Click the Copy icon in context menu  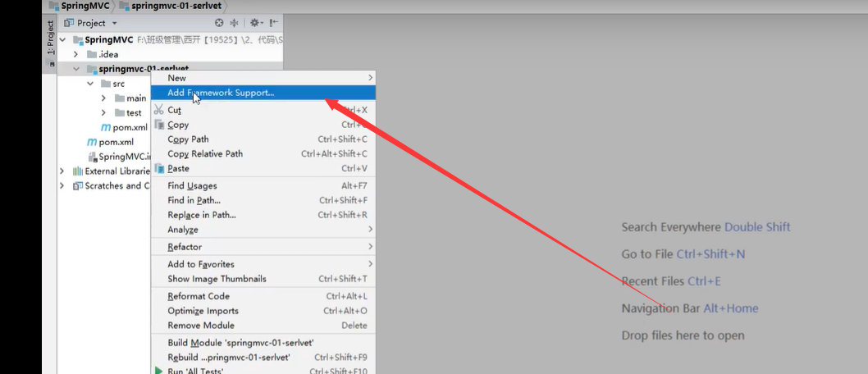coord(159,125)
